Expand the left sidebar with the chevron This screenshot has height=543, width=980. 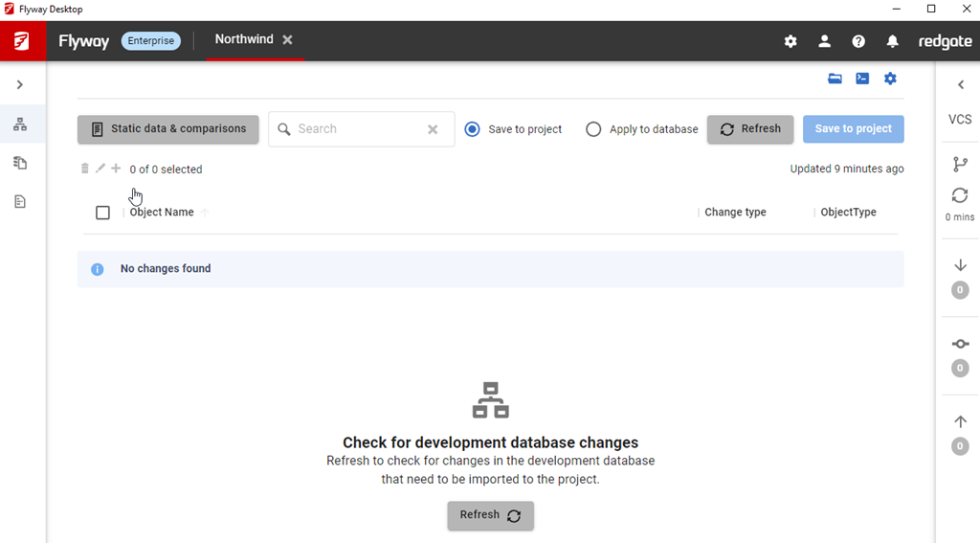(x=20, y=85)
